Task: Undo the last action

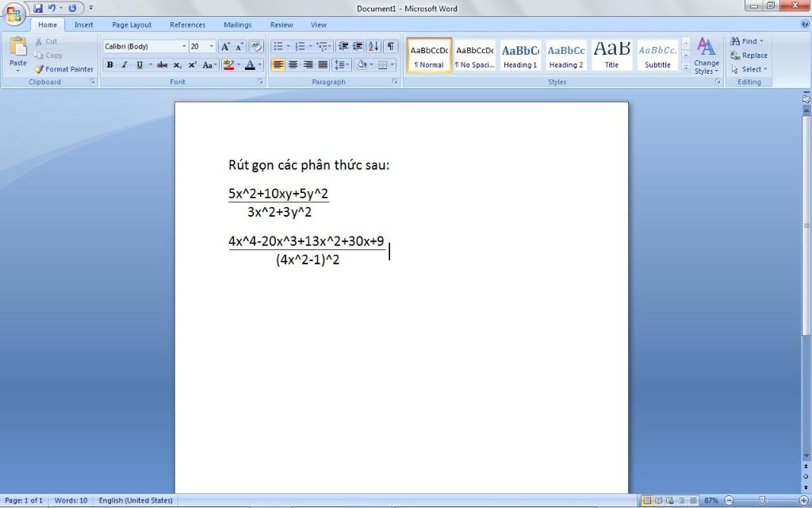Action: (x=52, y=8)
